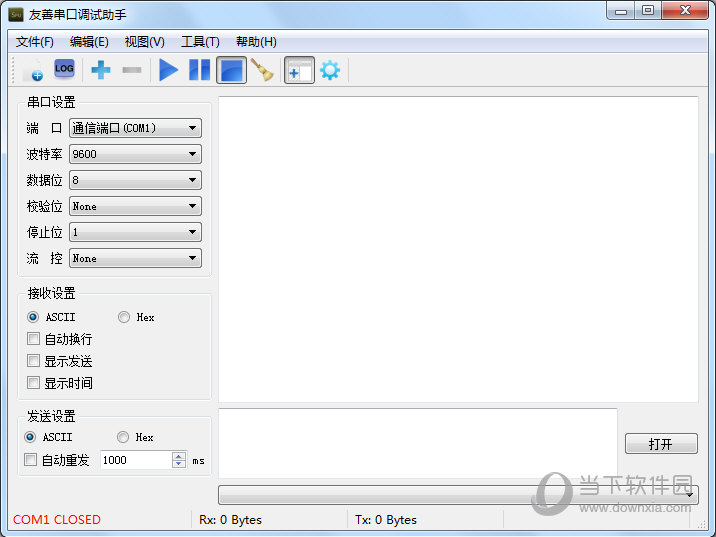Click the blue stop square icon
The height and width of the screenshot is (537, 716).
click(231, 70)
